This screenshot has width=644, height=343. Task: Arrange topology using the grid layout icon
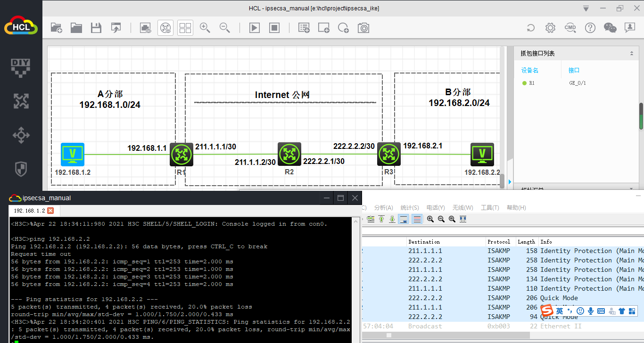pyautogui.click(x=185, y=28)
